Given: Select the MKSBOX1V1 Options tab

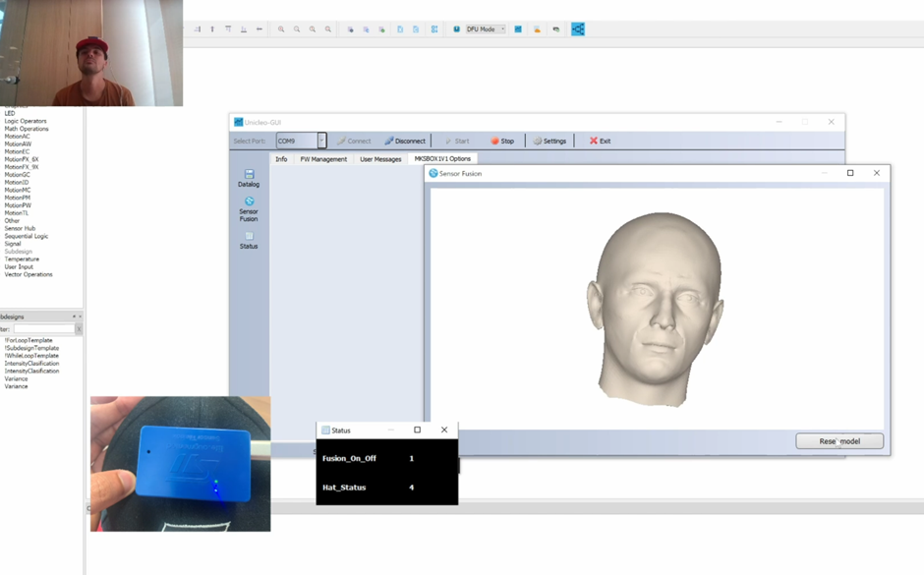Looking at the screenshot, I should point(442,159).
